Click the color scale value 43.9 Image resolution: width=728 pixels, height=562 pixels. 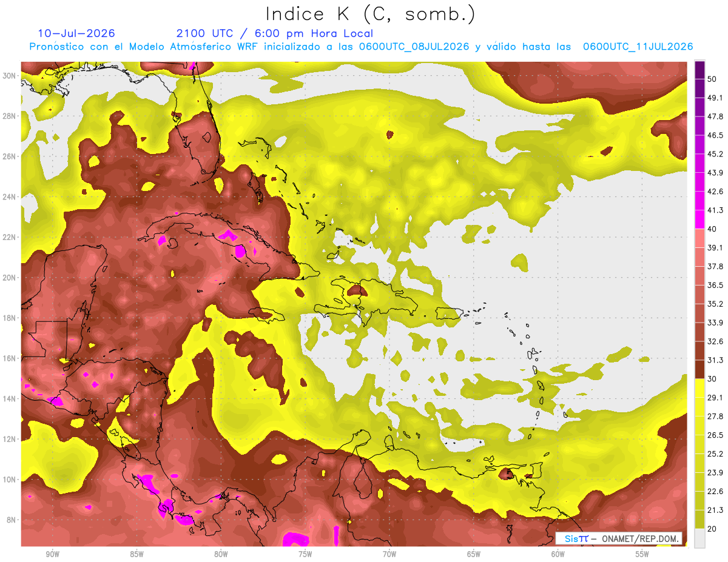point(716,172)
